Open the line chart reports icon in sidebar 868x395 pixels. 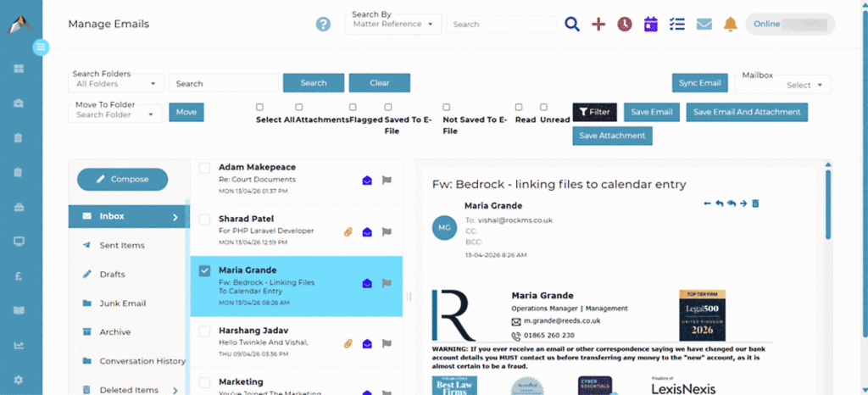(19, 345)
